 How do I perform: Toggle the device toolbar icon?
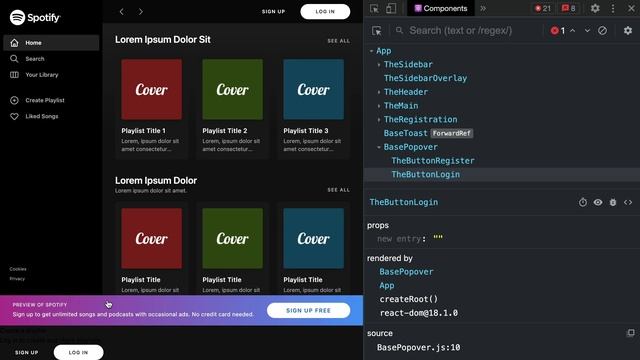click(391, 8)
